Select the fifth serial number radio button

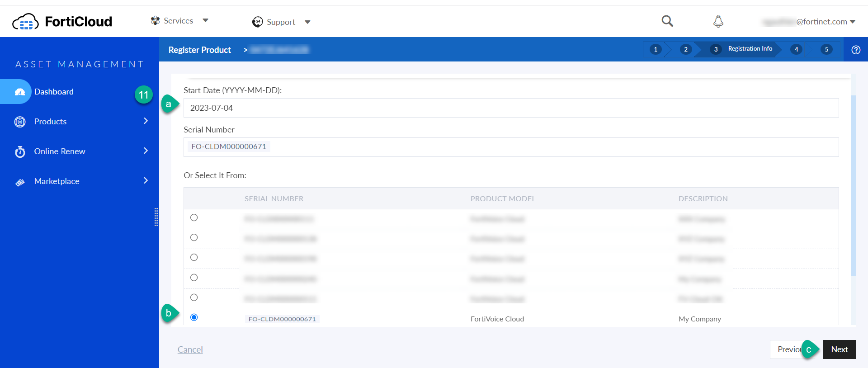point(194,297)
